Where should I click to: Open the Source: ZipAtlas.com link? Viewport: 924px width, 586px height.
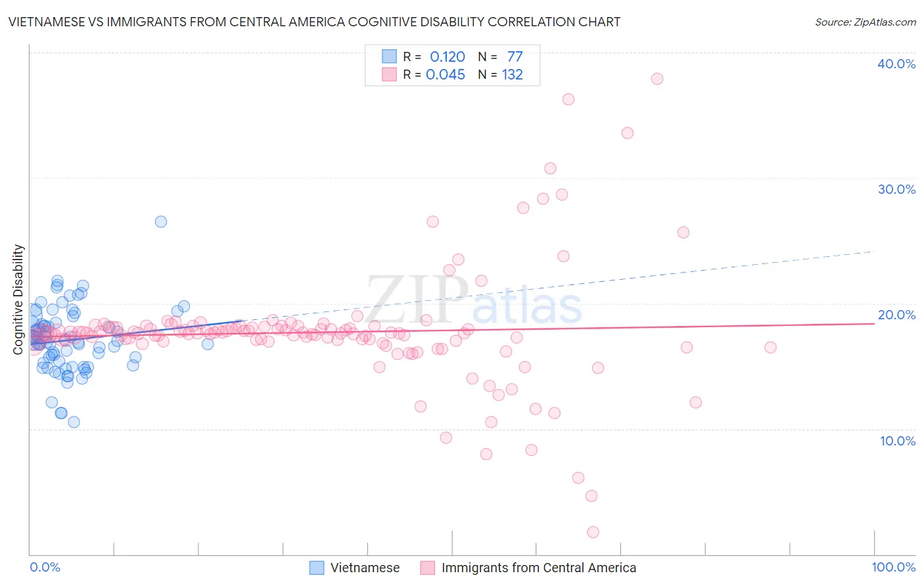pos(866,22)
